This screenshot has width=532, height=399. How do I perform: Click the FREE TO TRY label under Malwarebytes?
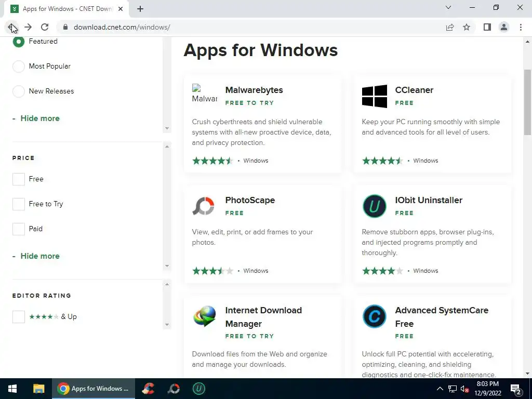(249, 103)
